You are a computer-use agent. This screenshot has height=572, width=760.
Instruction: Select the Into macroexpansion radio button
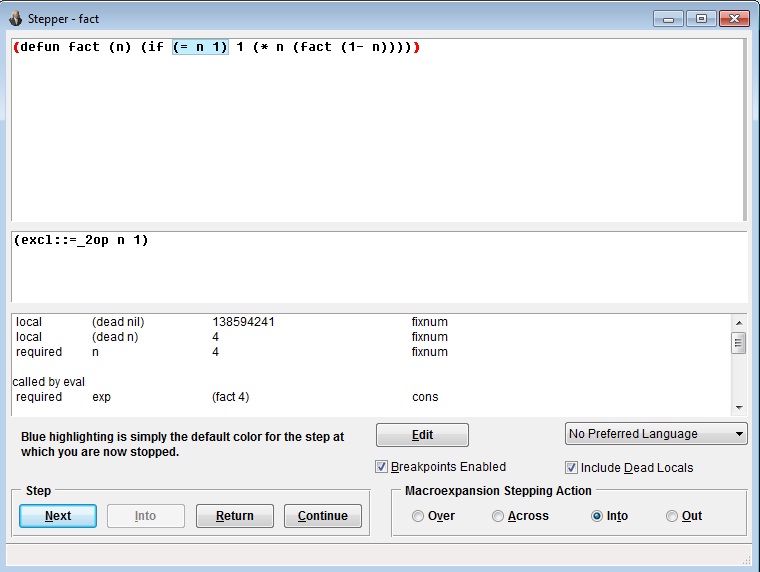tap(597, 516)
